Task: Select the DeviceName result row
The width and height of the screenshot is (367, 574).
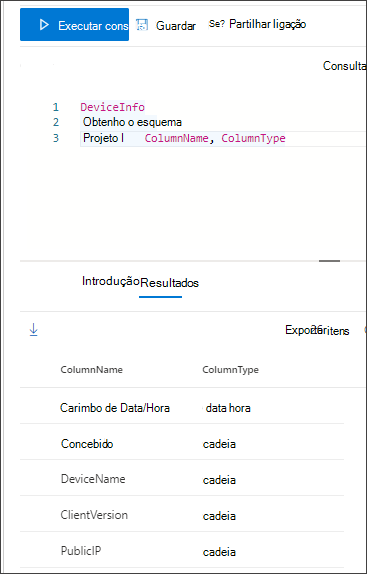Action: [x=182, y=479]
